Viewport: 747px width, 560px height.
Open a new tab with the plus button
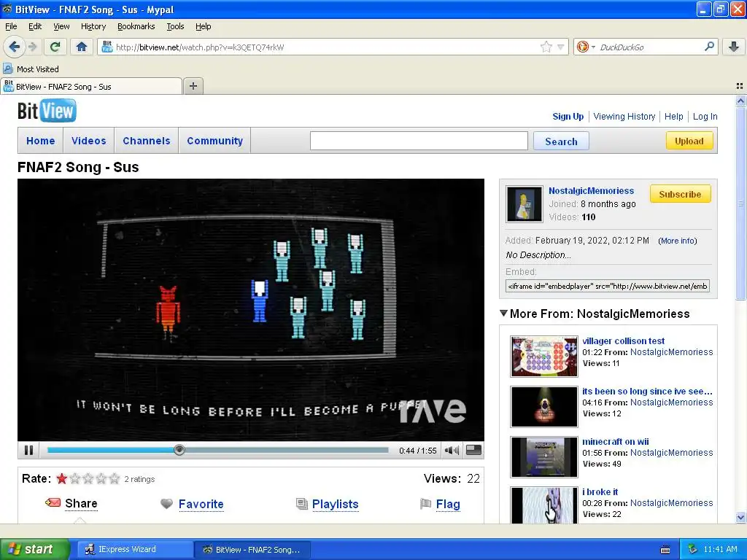193,86
